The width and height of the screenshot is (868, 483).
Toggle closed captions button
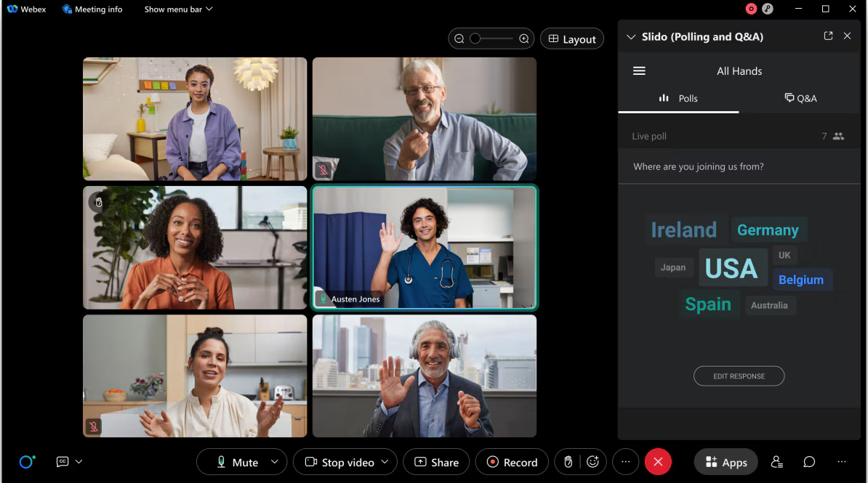pos(63,462)
